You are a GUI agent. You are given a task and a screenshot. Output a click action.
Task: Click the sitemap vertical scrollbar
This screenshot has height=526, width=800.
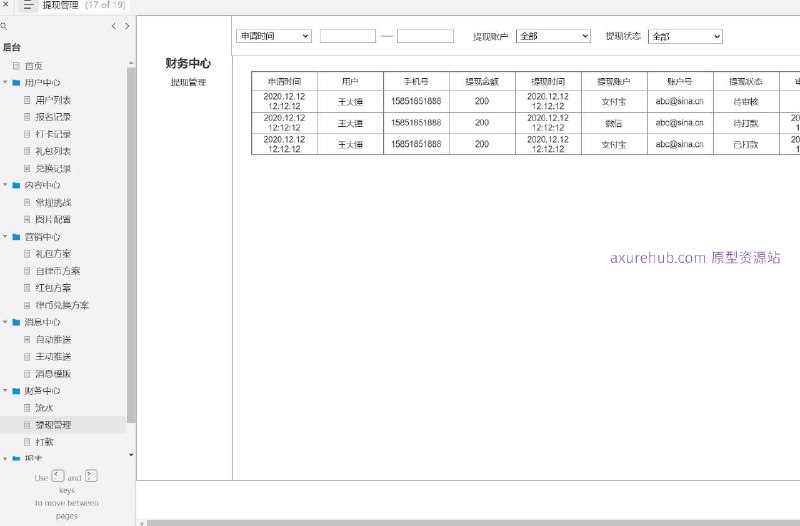(x=131, y=245)
